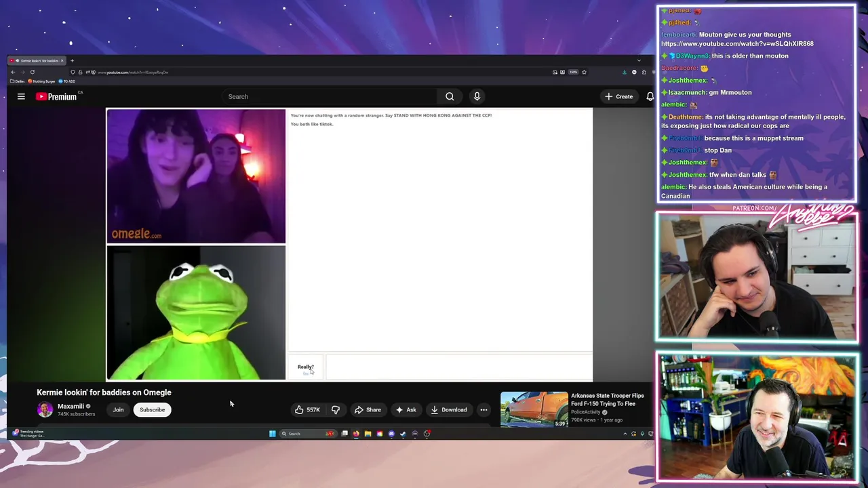Open Discord icon in taskbar
This screenshot has height=488, width=868.
pyautogui.click(x=391, y=434)
